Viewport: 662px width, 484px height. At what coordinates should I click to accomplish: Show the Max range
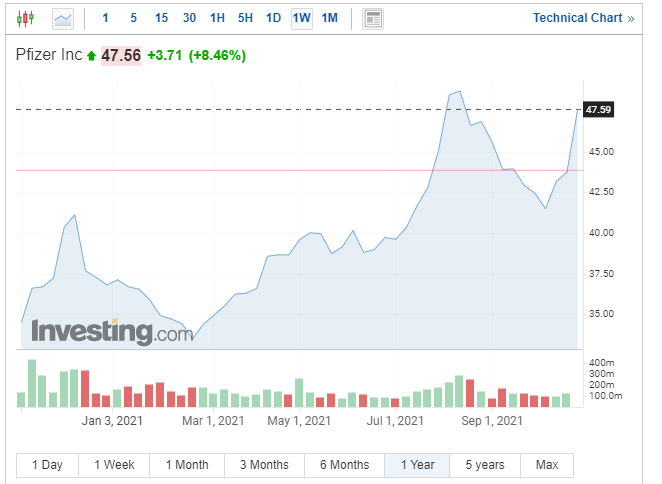tap(547, 465)
